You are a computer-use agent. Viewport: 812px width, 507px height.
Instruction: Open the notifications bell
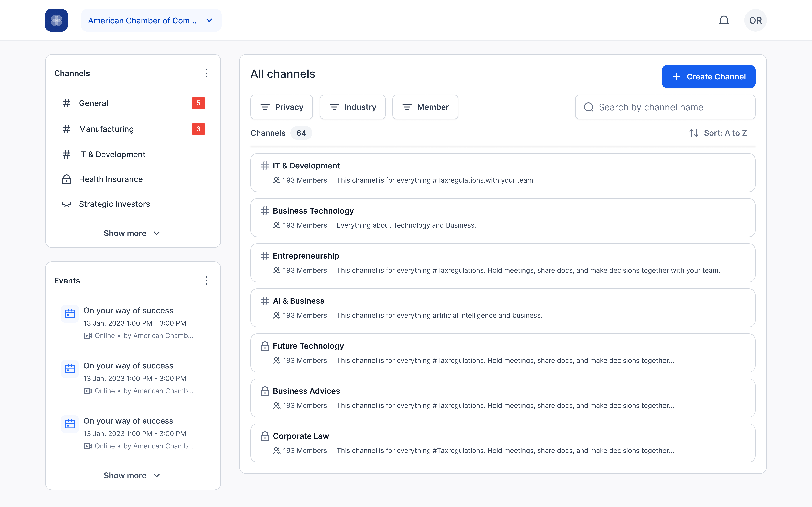(x=724, y=20)
